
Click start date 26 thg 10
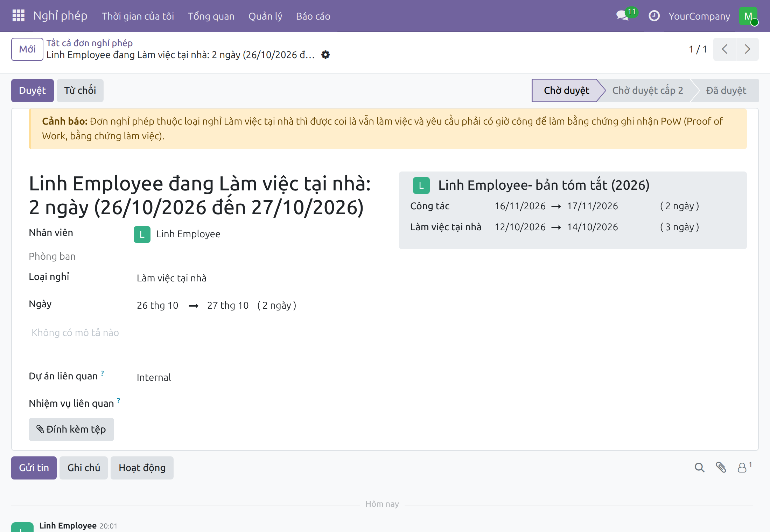pos(157,306)
